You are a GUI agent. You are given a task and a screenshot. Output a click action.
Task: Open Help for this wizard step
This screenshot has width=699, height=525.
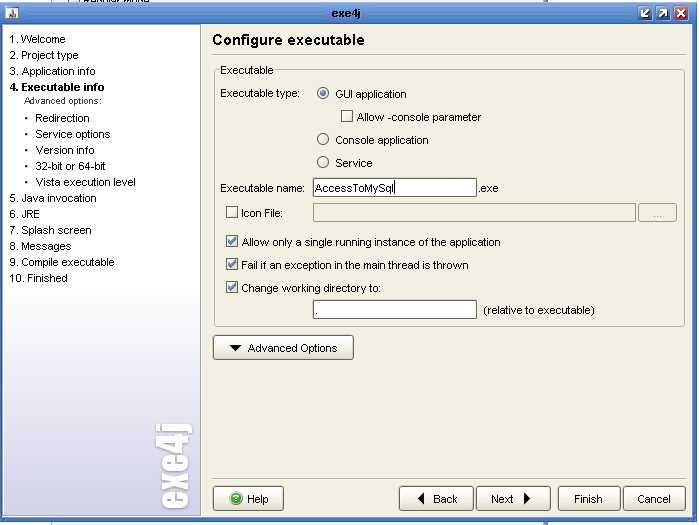click(248, 499)
